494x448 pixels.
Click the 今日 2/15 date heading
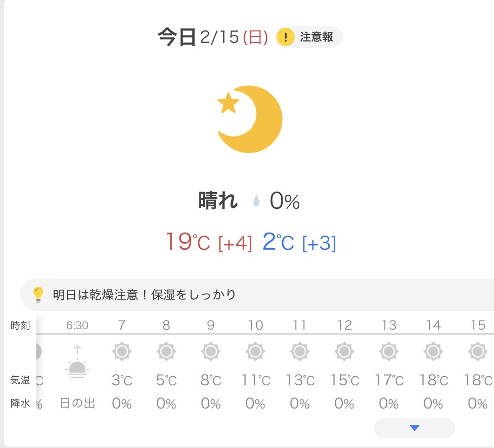point(212,37)
